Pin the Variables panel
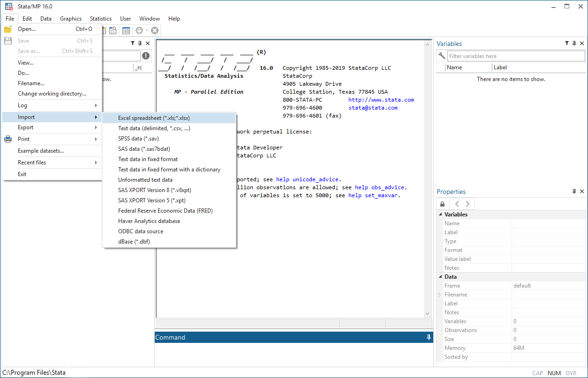This screenshot has width=588, height=378. tap(574, 43)
